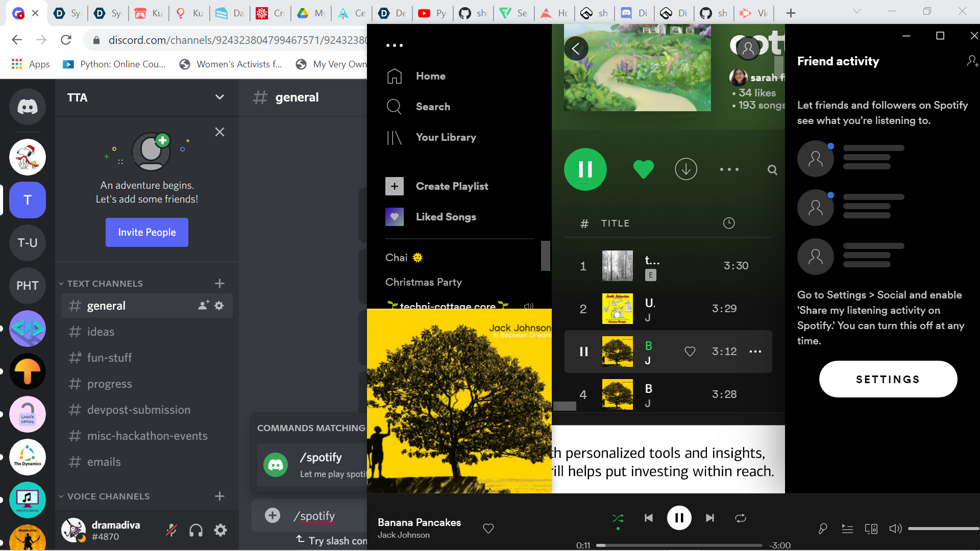Open TTA server dropdown menu
Viewport: 980px width, 551px height.
(x=219, y=97)
